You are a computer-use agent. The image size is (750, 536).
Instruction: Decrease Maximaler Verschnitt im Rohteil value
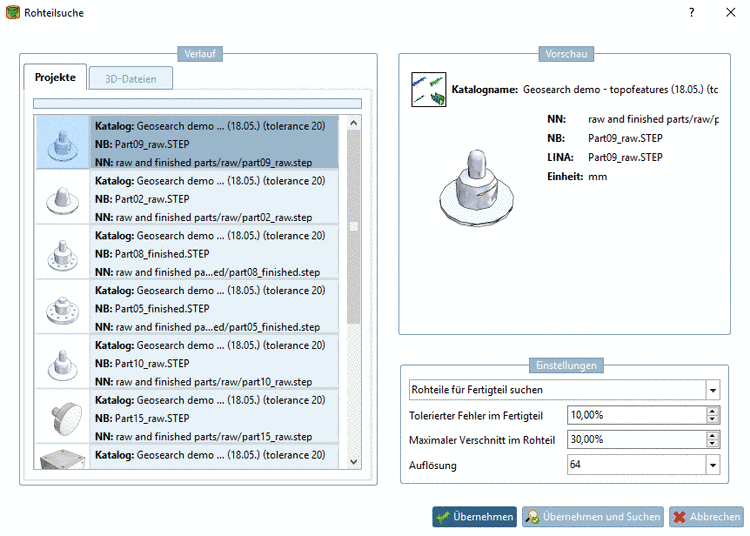(x=713, y=444)
